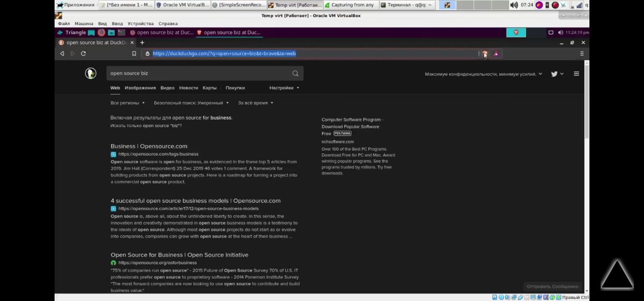Open the За всё время time filter
The width and height of the screenshot is (644, 301).
coord(255,102)
